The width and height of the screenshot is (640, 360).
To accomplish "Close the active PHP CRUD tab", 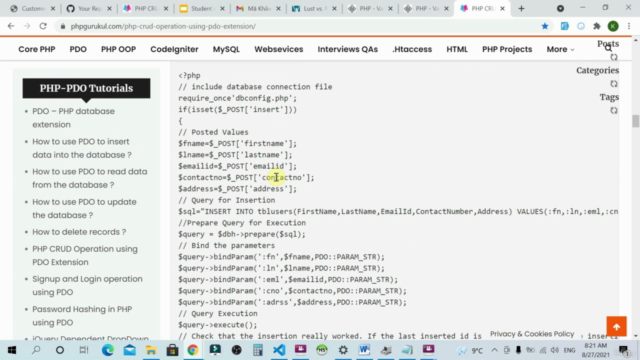I will 502,8.
